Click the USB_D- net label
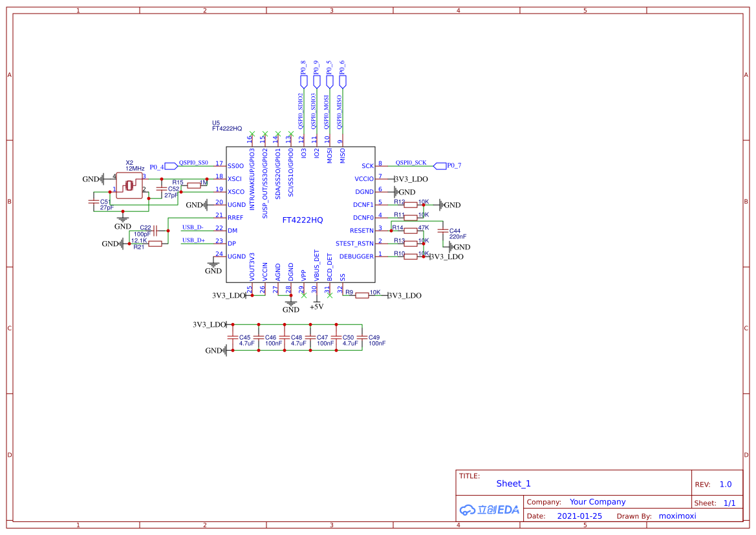 click(x=193, y=227)
